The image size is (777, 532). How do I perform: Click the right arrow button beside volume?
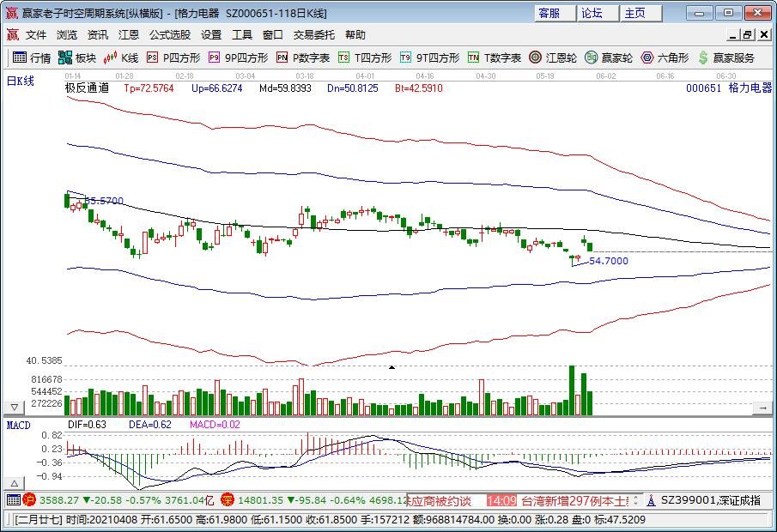762,408
